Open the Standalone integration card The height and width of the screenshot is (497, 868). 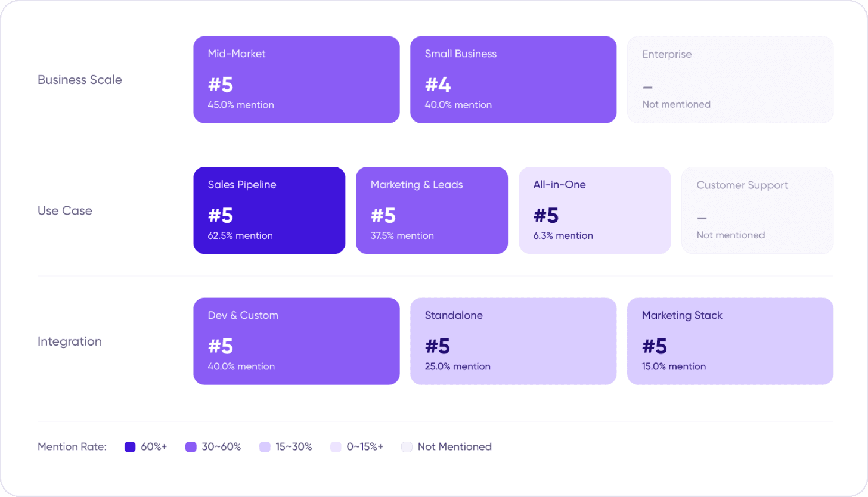click(513, 341)
